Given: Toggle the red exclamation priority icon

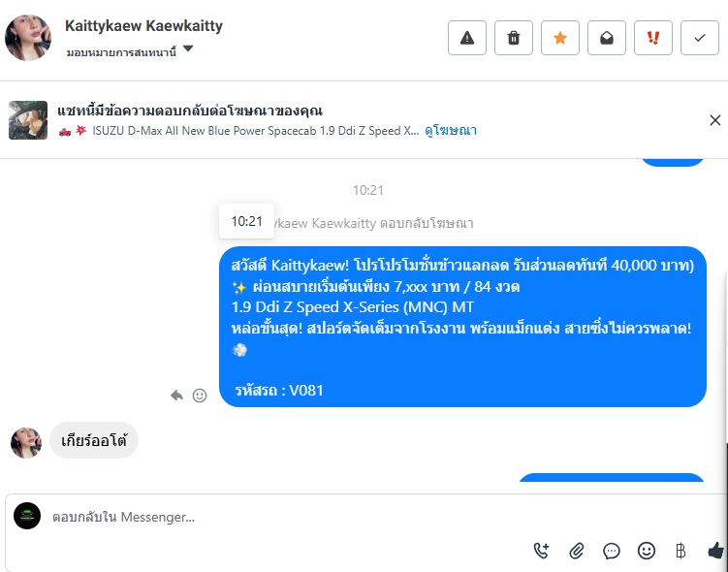Looking at the screenshot, I should coord(653,38).
